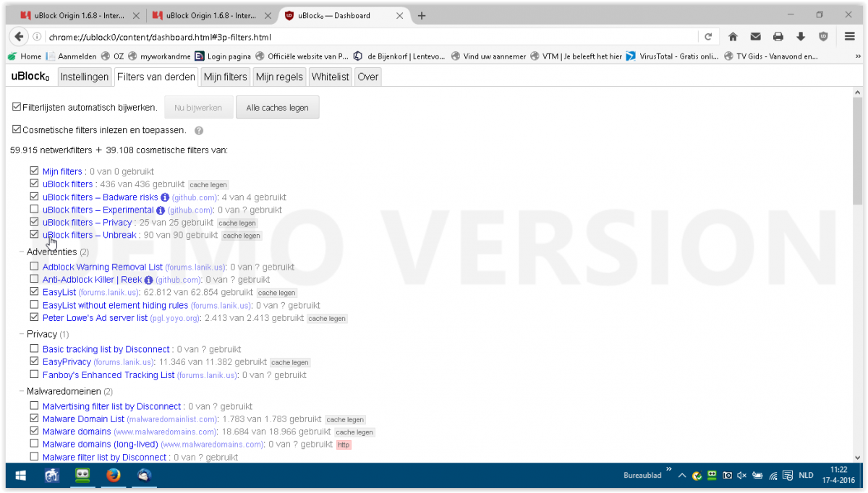Enable the 'uBlock filters – Experimental' checkbox

[x=34, y=210]
